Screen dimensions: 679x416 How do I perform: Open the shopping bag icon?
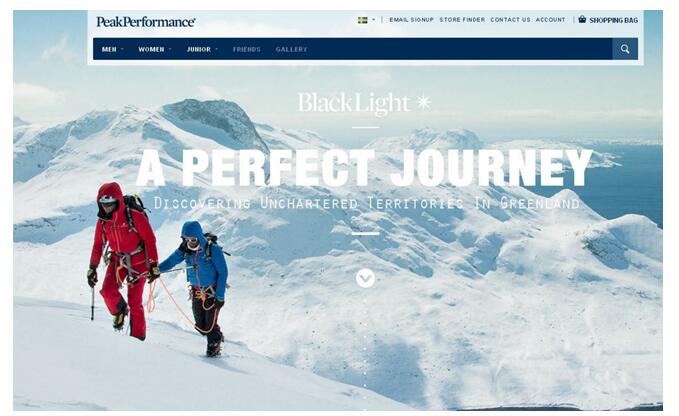[582, 19]
